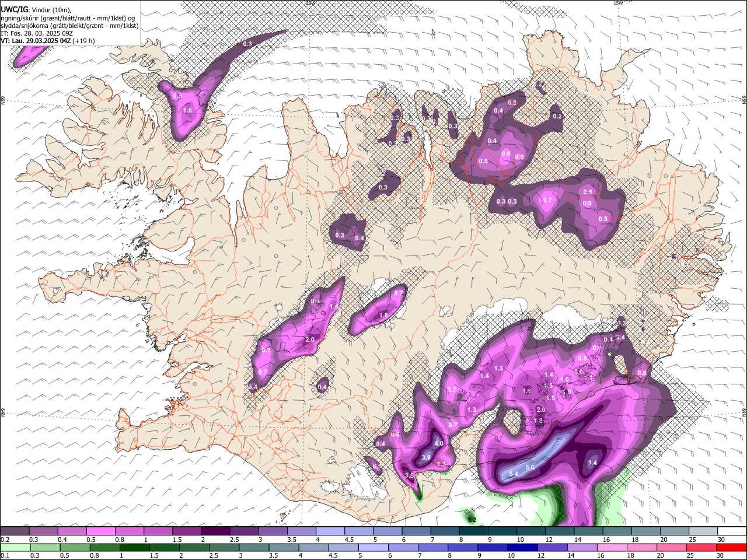This screenshot has width=747, height=560.
Task: Click the 5.6 value in the blue precipitation core
Action: [530, 467]
